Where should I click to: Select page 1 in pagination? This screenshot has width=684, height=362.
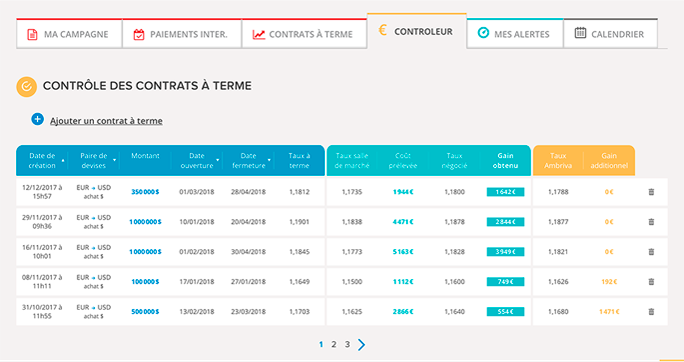(321, 345)
